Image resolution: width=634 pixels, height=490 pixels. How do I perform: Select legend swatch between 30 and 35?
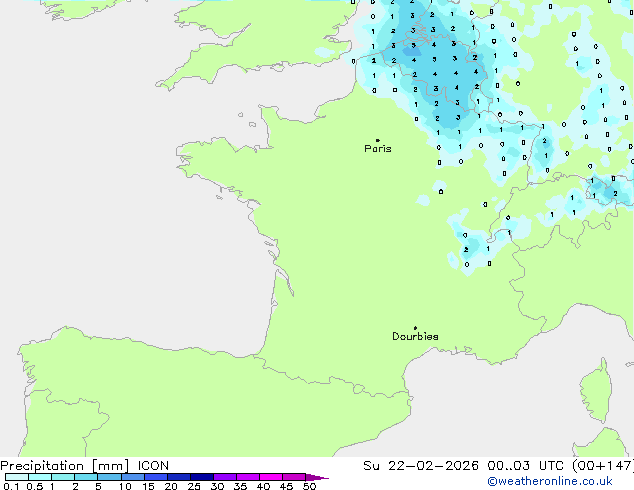[x=225, y=477]
